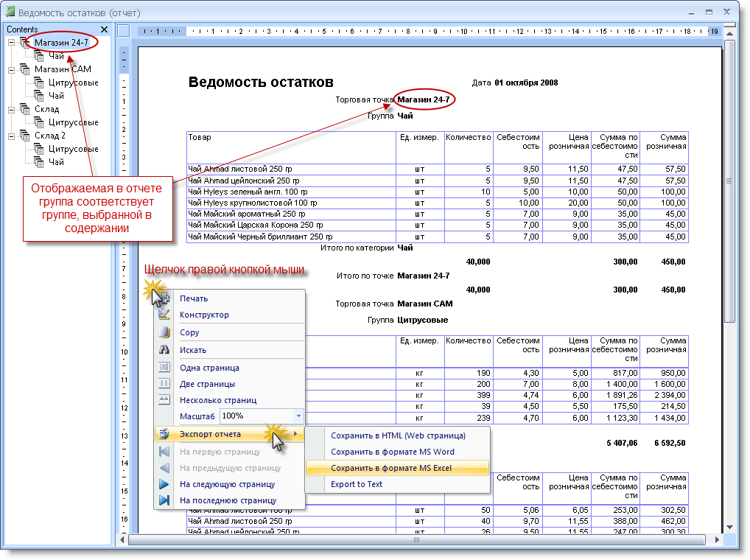Screen dimensions: 750x560
Task: Click the two pages icon beside Две страницы
Action: pyautogui.click(x=164, y=384)
